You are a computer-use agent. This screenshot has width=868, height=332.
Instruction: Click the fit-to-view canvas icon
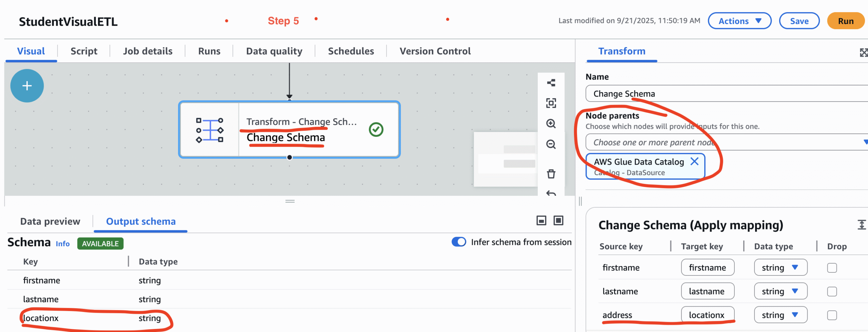tap(551, 103)
